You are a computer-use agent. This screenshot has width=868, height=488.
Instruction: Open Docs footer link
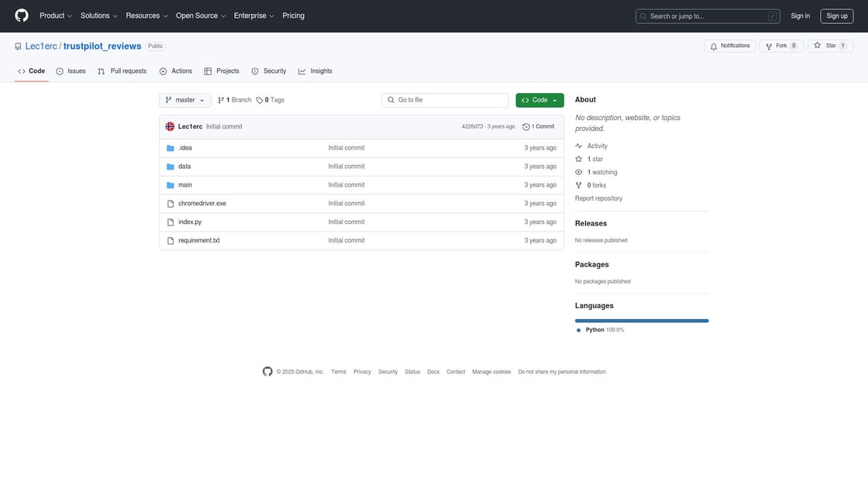[433, 372]
